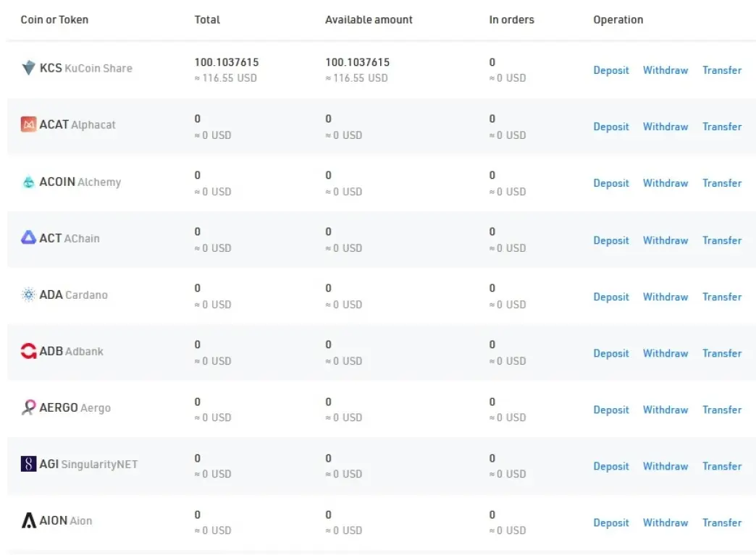
Task: Open Withdraw for ACAT Alphacat
Action: pos(665,127)
